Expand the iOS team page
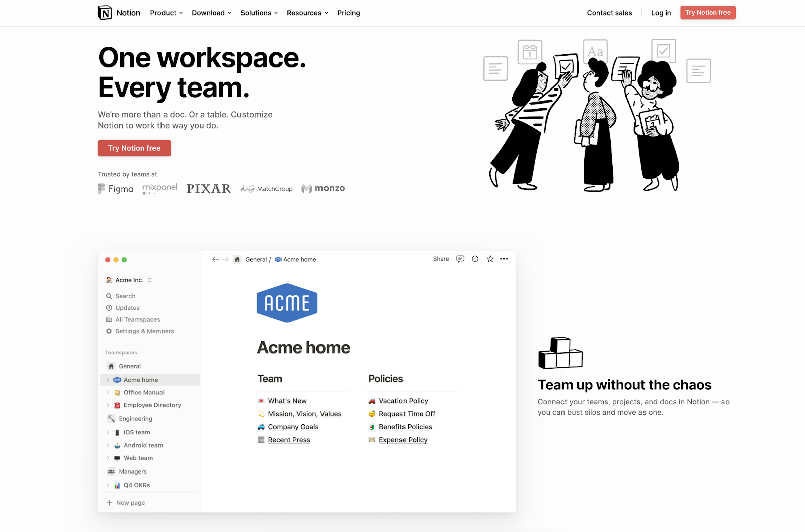The height and width of the screenshot is (532, 805). click(108, 432)
